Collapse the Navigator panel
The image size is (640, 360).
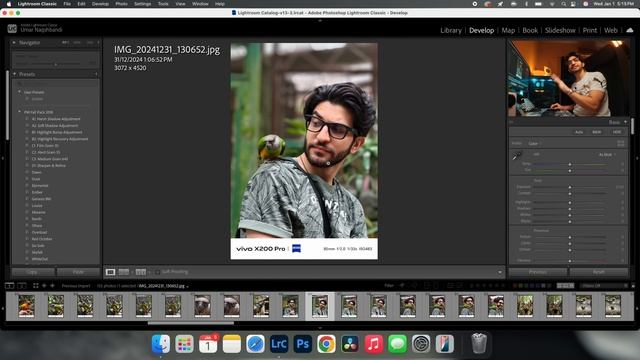(x=14, y=42)
